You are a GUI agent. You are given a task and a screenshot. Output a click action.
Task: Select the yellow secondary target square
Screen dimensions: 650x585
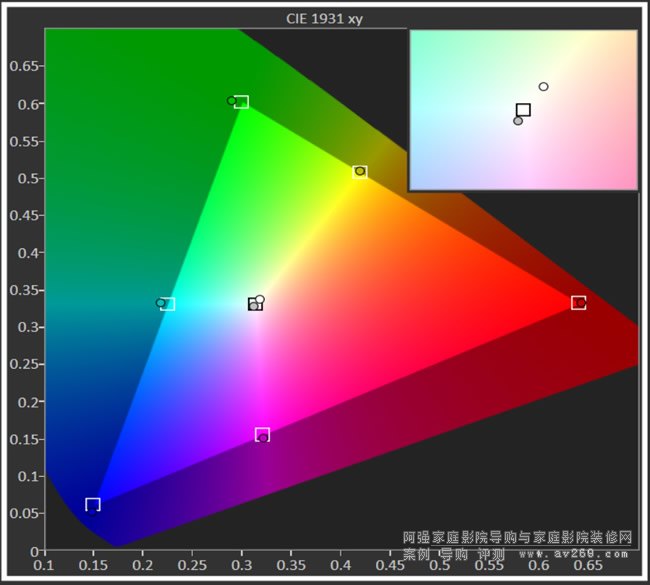(360, 172)
